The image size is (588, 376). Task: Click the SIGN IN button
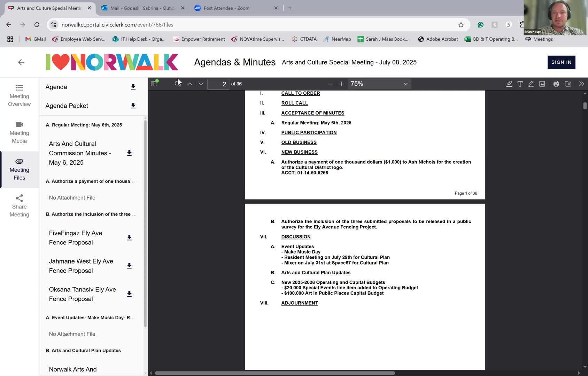561,62
